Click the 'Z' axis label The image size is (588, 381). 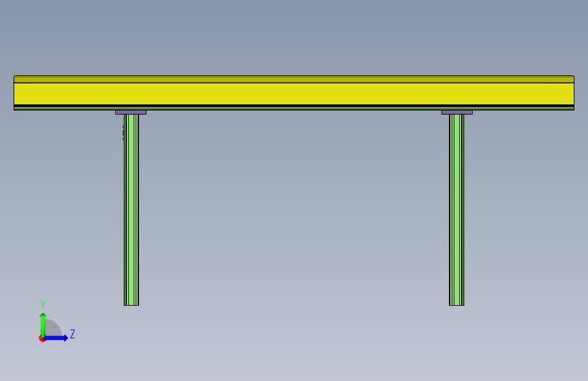point(73,334)
